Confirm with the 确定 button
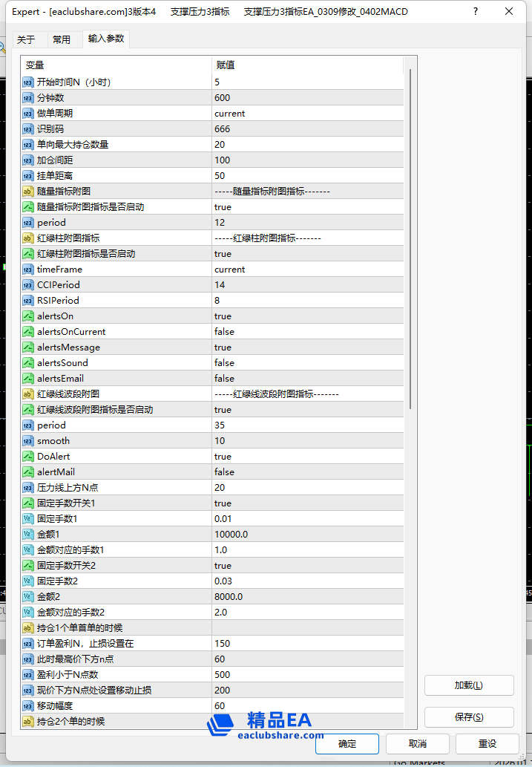Viewport: 532px width, 767px height. point(347,744)
